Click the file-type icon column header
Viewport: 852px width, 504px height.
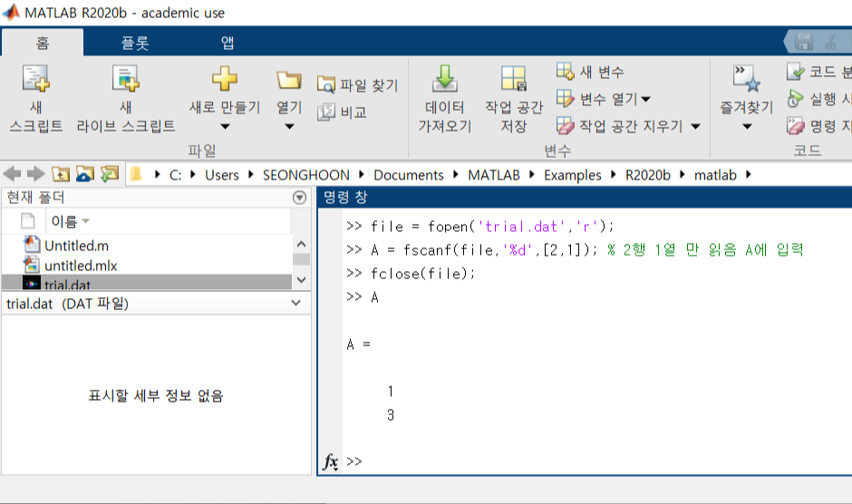(x=27, y=221)
